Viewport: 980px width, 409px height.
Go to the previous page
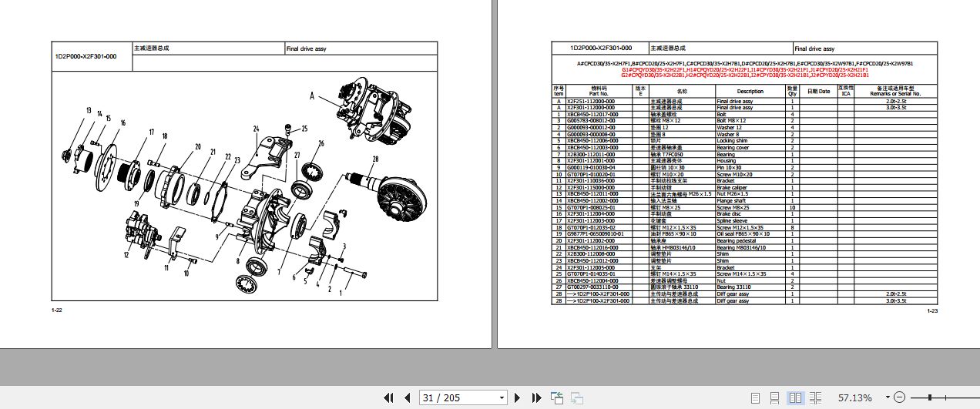[408, 397]
